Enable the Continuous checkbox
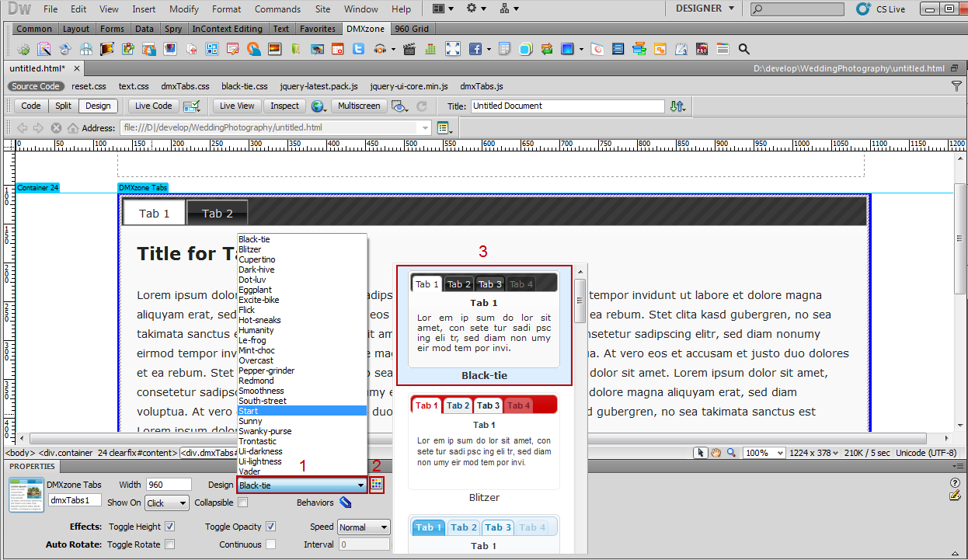 [271, 544]
